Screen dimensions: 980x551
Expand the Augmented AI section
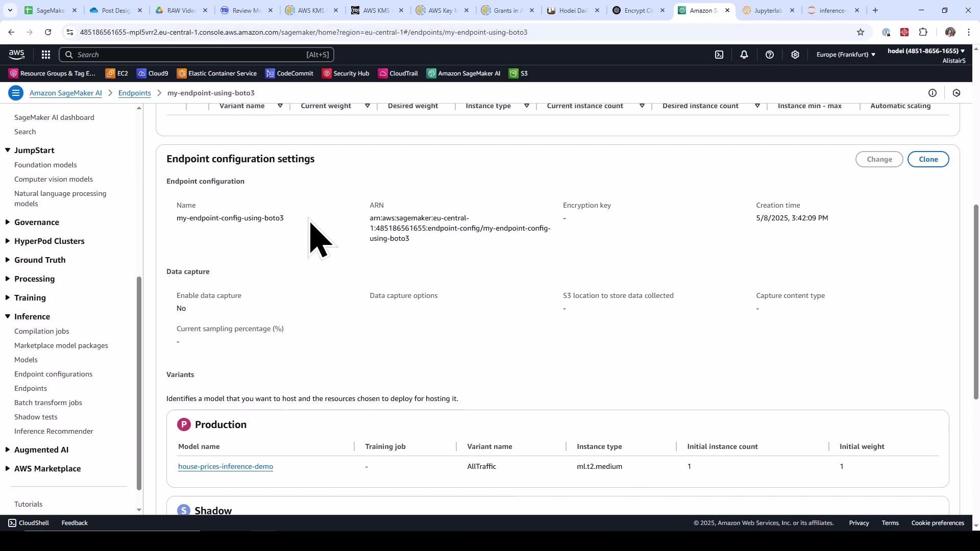tap(8, 449)
